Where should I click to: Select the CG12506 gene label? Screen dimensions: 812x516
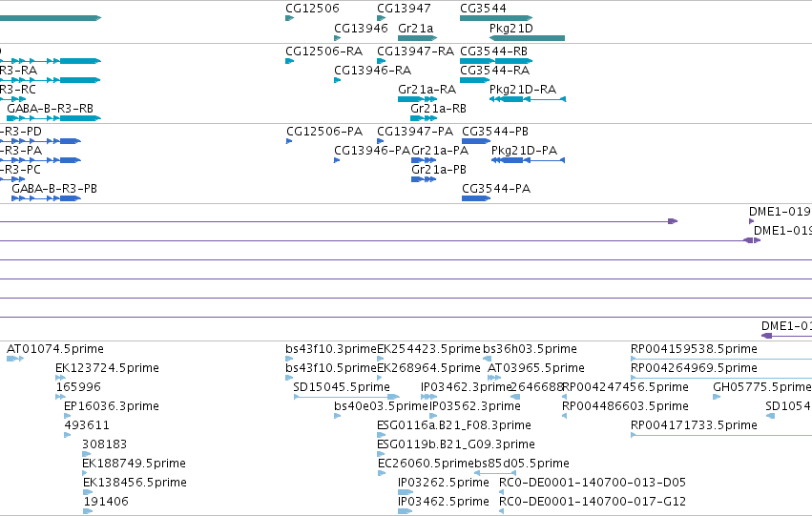(312, 9)
